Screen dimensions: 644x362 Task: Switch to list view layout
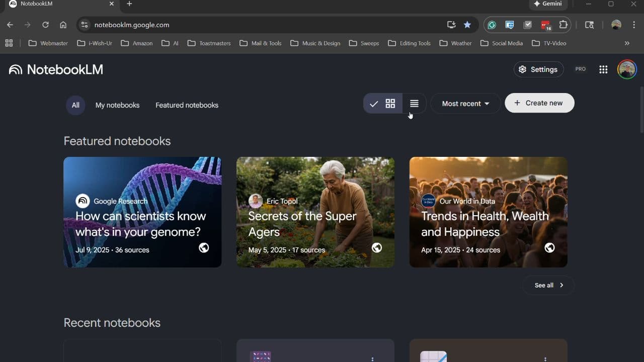point(414,104)
